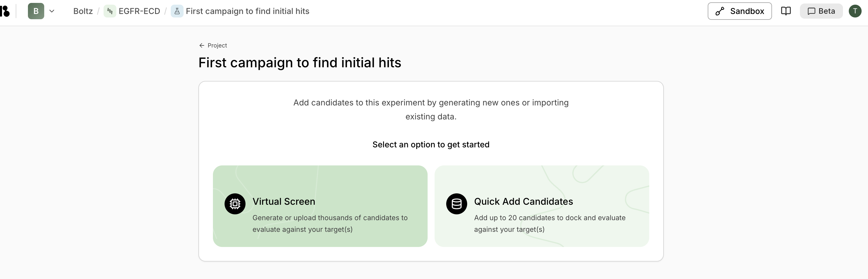Open the T user profile avatar

tap(855, 11)
